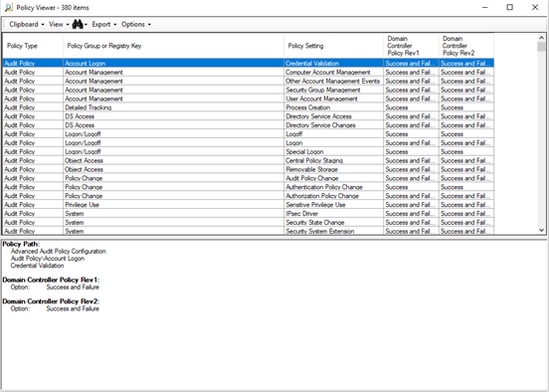The width and height of the screenshot is (549, 392).
Task: Click the scroll down arrow of the list
Action: click(541, 230)
